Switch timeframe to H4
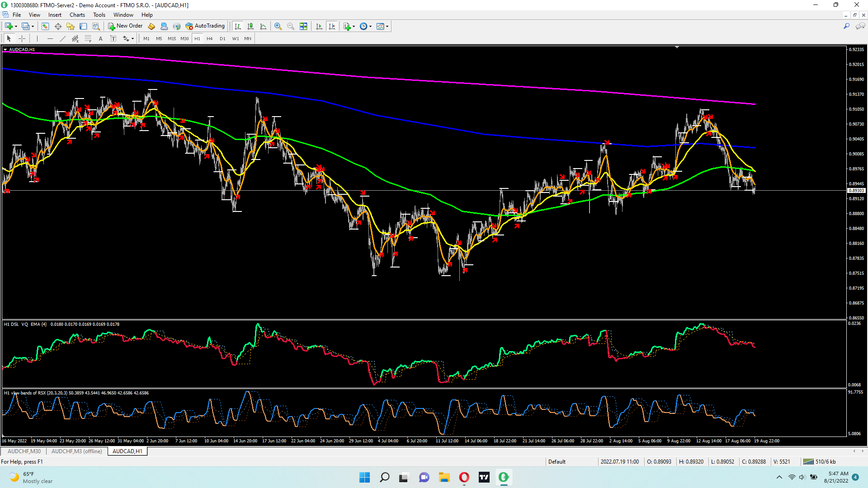This screenshot has height=488, width=868. pos(209,38)
